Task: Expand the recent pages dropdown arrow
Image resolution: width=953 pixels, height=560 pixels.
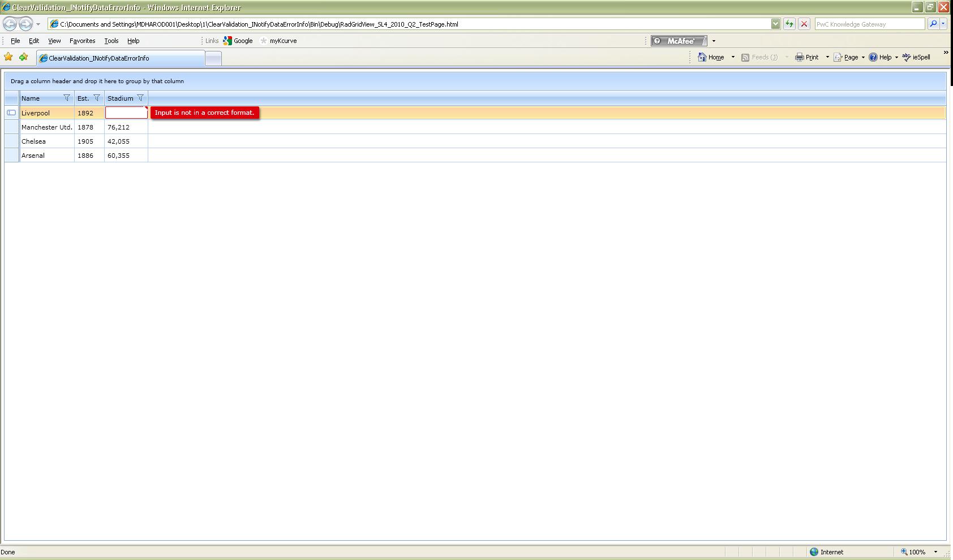Action: [38, 24]
